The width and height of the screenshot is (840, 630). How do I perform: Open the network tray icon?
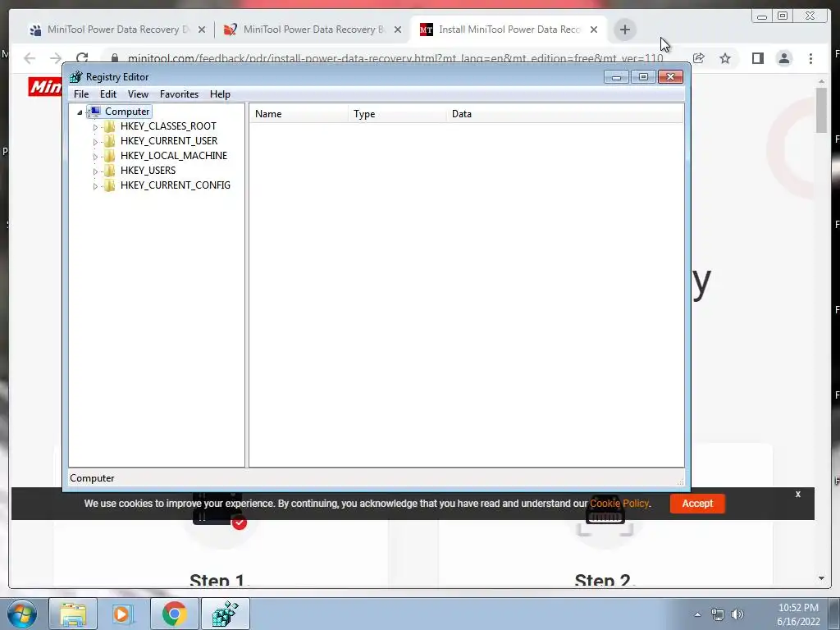[x=717, y=614]
